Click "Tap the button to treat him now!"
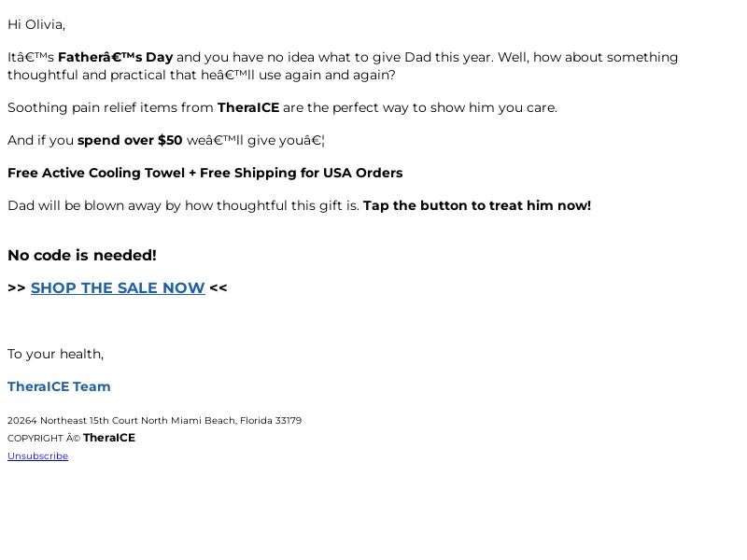 477,205
